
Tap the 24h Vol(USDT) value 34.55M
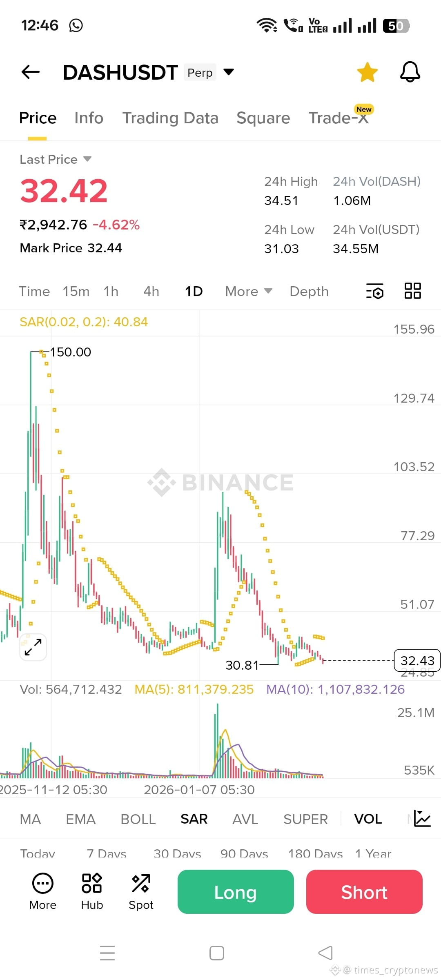click(x=356, y=249)
